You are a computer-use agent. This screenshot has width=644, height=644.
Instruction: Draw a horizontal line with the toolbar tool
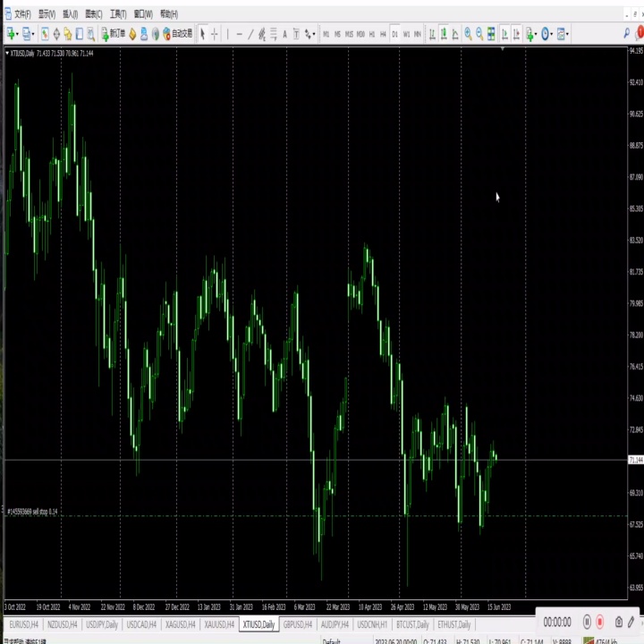tap(239, 34)
